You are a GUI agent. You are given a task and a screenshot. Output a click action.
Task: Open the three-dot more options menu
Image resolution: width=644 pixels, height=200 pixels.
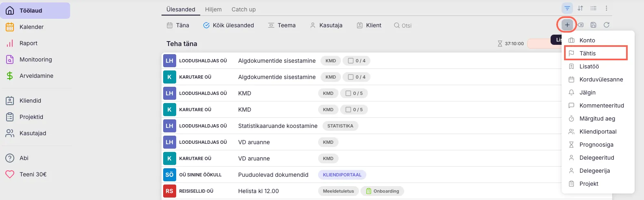pos(606,8)
